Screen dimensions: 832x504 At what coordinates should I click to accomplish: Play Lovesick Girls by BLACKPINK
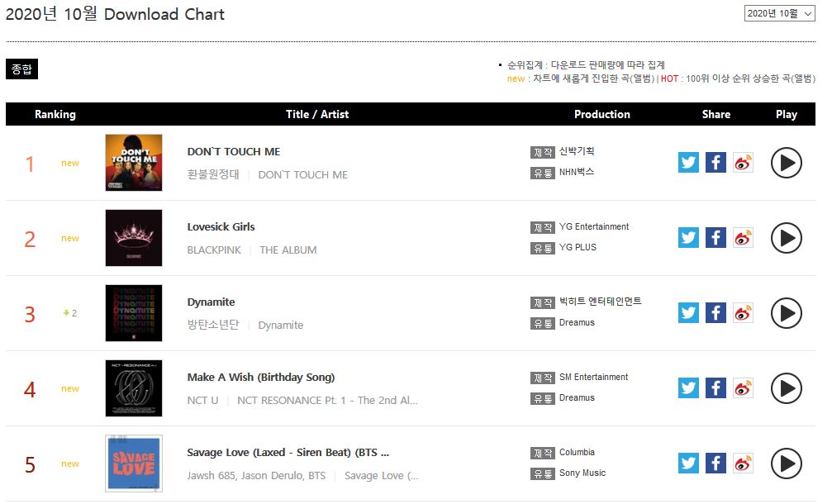pyautogui.click(x=786, y=238)
